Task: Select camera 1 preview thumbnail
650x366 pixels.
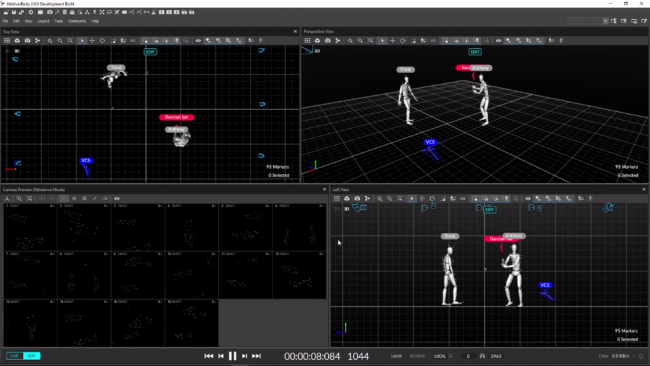Action: (30, 227)
